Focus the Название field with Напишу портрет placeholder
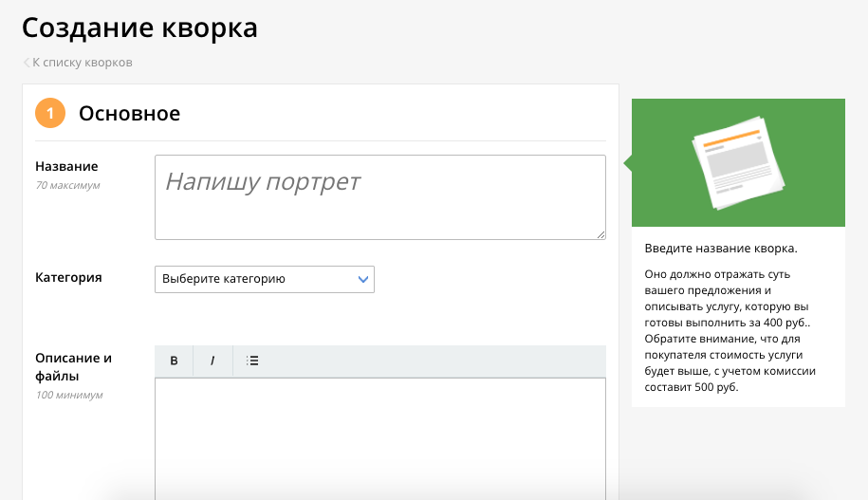This screenshot has height=500, width=868. (x=380, y=197)
